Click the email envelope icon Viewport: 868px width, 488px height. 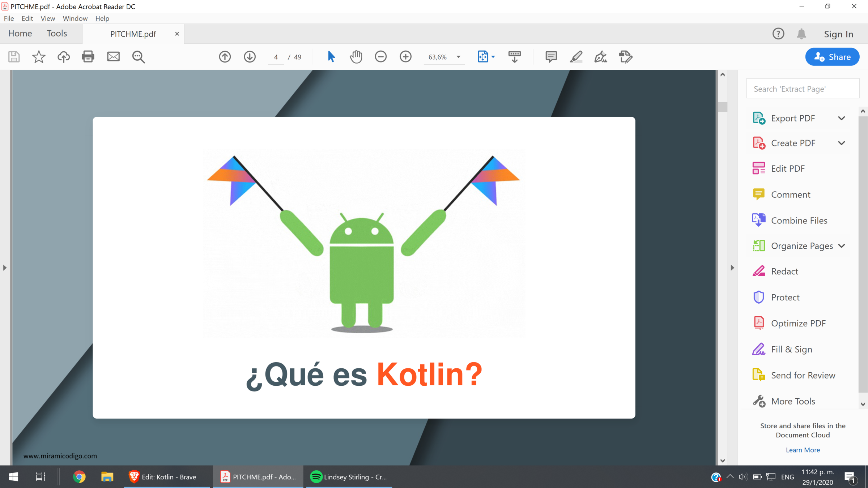click(113, 57)
